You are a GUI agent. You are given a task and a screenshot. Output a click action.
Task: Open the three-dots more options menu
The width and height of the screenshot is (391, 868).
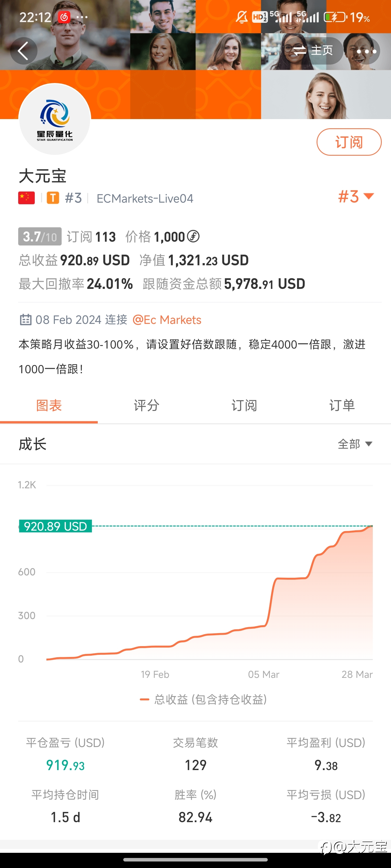coord(366,51)
